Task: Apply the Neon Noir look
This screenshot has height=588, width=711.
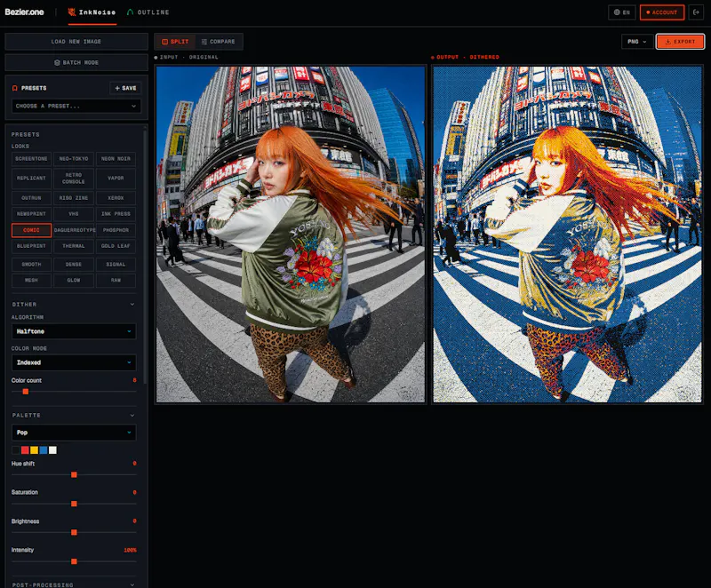Action: coord(116,159)
